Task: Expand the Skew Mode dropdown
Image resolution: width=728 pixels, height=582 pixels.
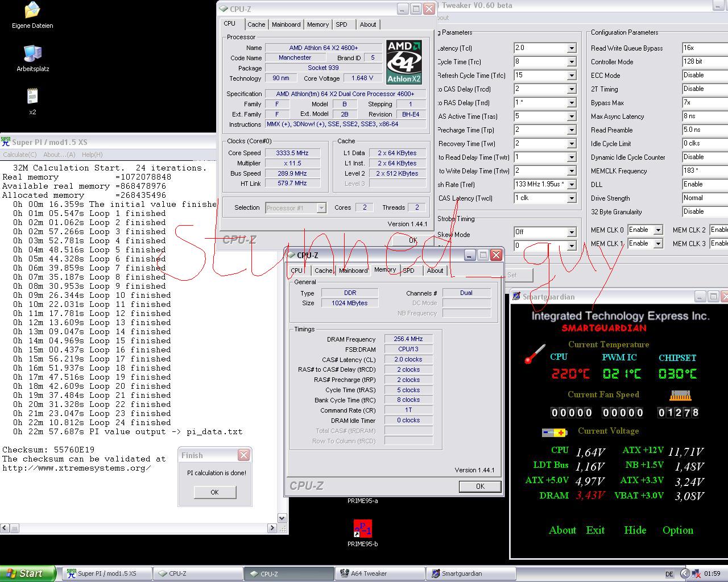Action: (x=572, y=232)
